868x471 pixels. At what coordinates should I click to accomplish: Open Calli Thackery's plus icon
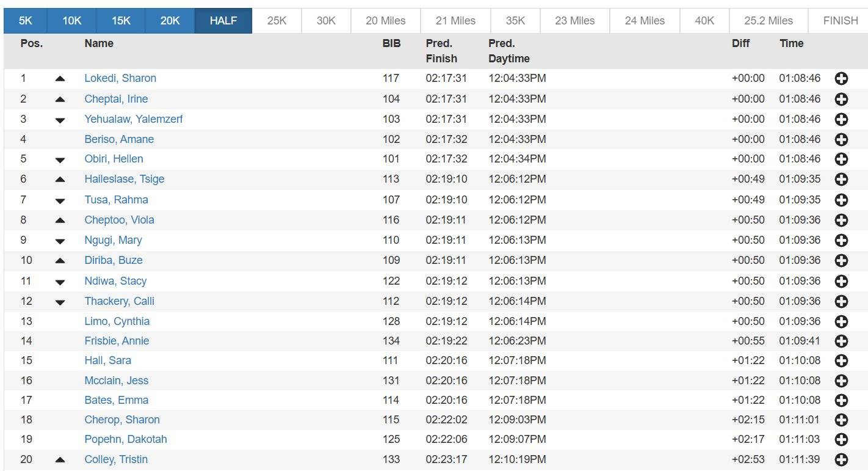pyautogui.click(x=841, y=301)
